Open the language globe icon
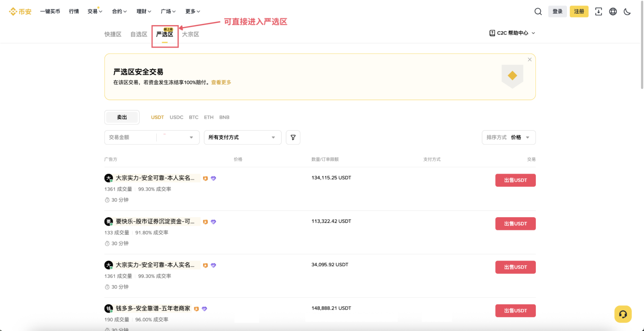The height and width of the screenshot is (331, 644). tap(613, 11)
